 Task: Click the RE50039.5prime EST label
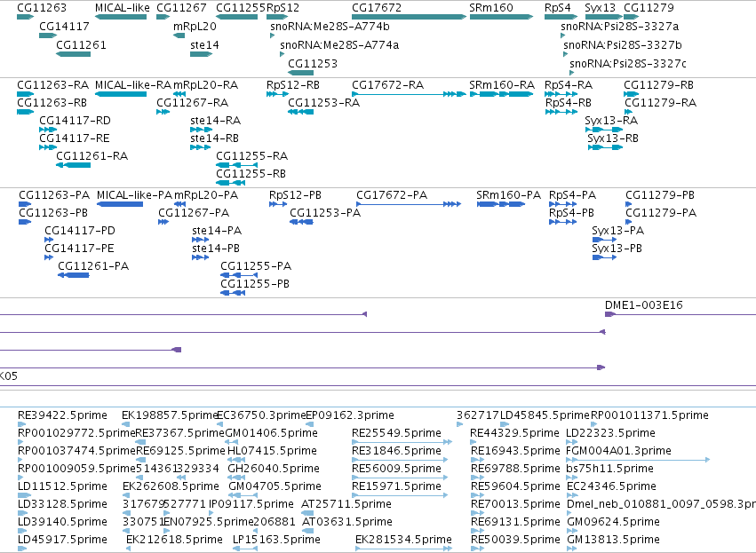coord(515,540)
